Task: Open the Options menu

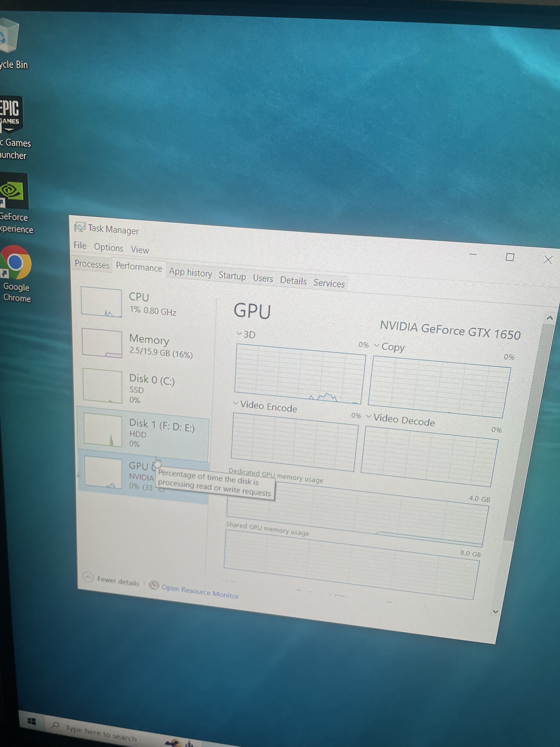Action: (x=109, y=248)
